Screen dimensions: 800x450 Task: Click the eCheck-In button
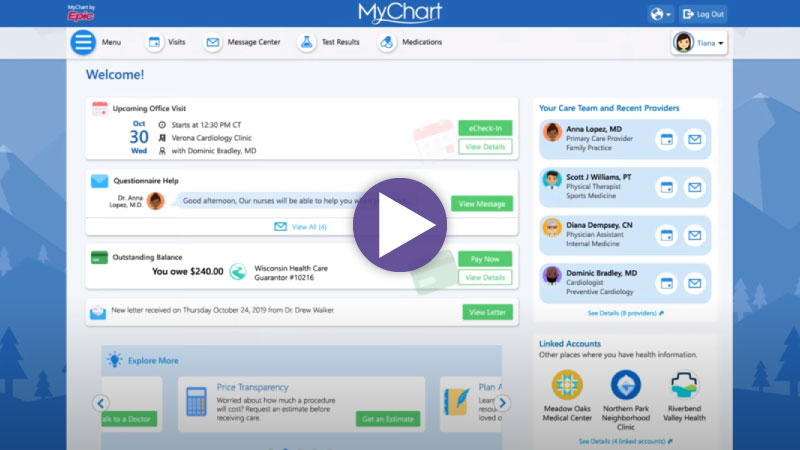485,128
